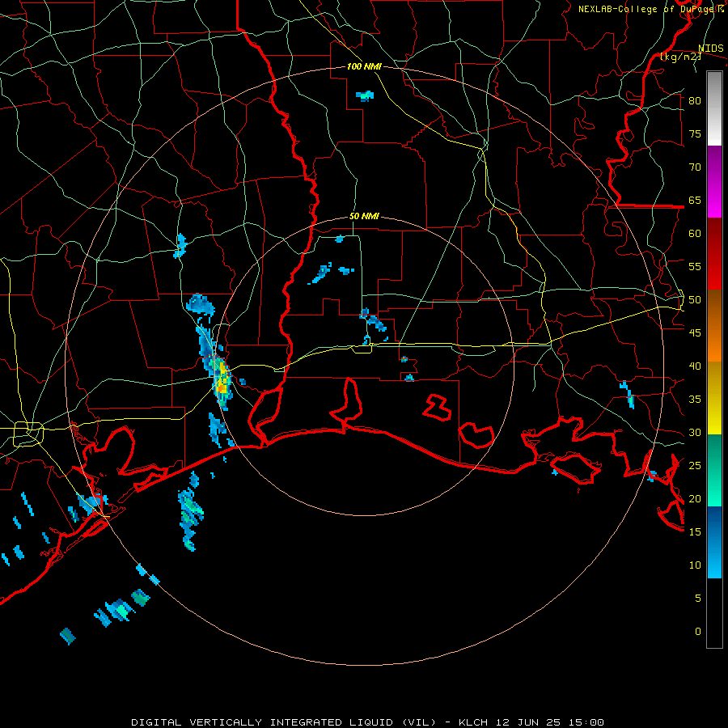The width and height of the screenshot is (728, 728).
Task: Click the 50 value on the color scale
Action: (695, 300)
